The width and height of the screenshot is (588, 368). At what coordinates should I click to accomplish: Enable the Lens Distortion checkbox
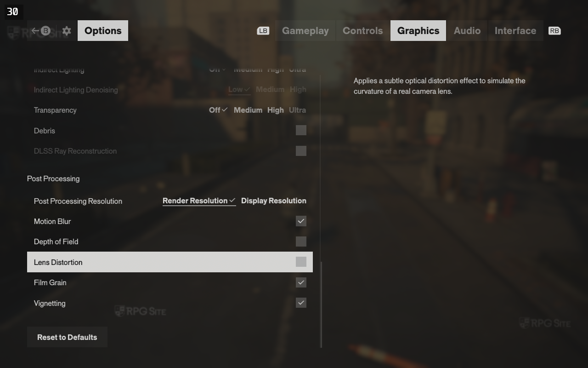pyautogui.click(x=301, y=262)
